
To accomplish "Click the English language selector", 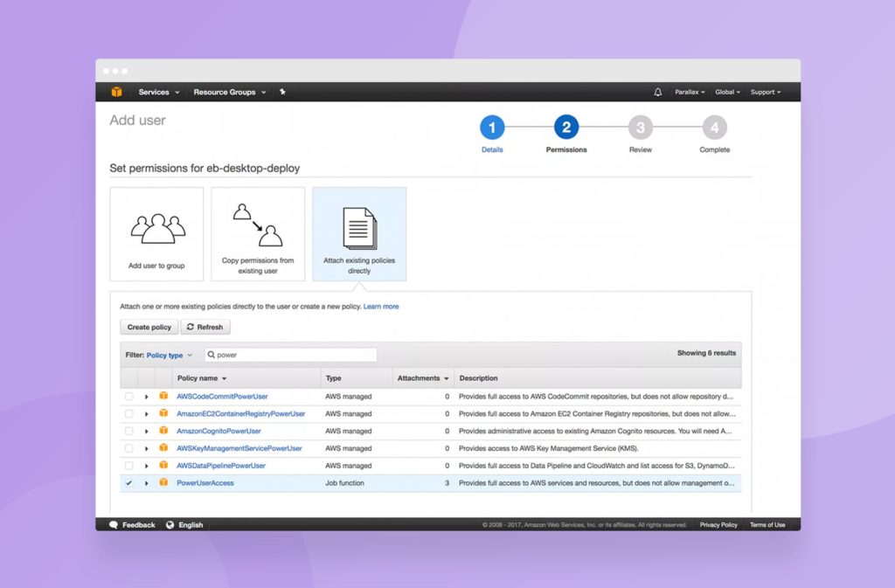I will tap(184, 525).
